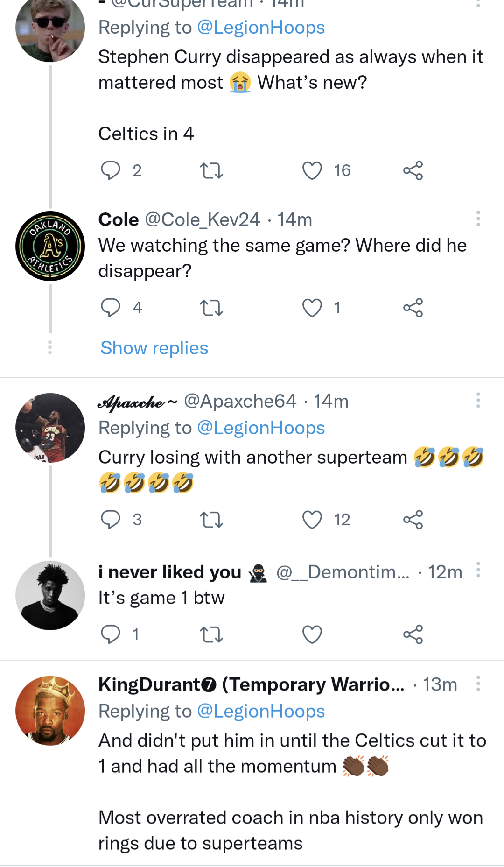Open Cole's Oakland Athletics profile picture
This screenshot has width=504, height=867.
pyautogui.click(x=50, y=246)
